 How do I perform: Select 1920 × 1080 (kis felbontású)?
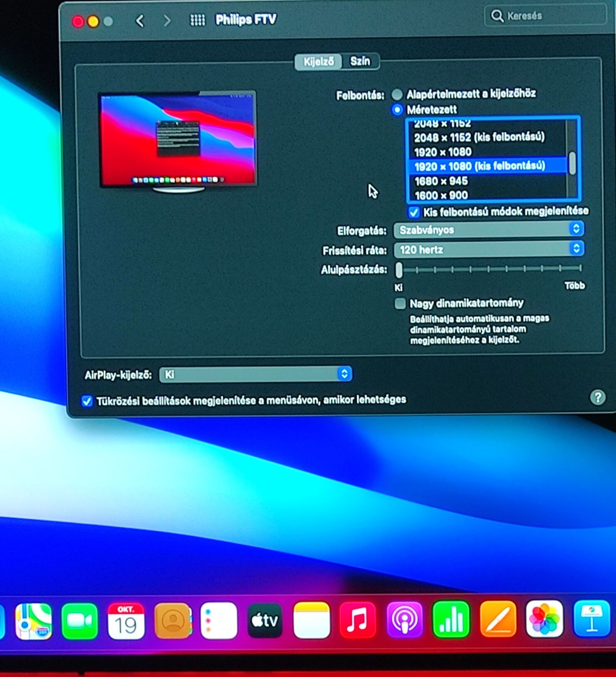487,166
